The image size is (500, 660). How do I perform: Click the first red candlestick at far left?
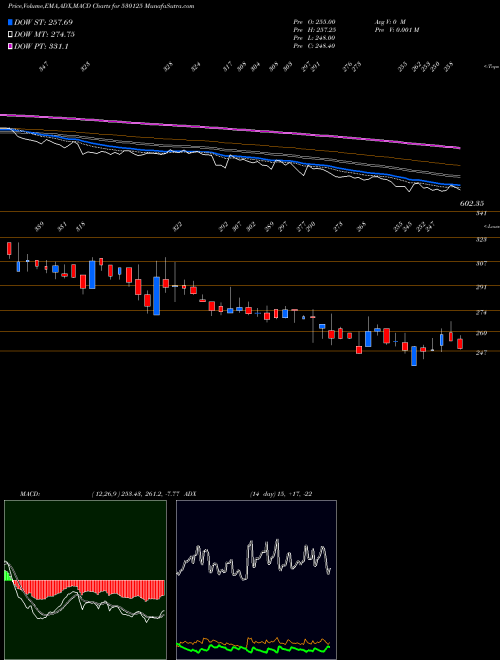coord(9,248)
